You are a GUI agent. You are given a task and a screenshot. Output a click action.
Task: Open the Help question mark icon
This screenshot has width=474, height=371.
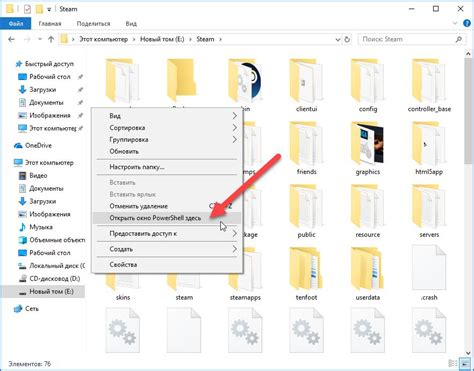point(467,23)
